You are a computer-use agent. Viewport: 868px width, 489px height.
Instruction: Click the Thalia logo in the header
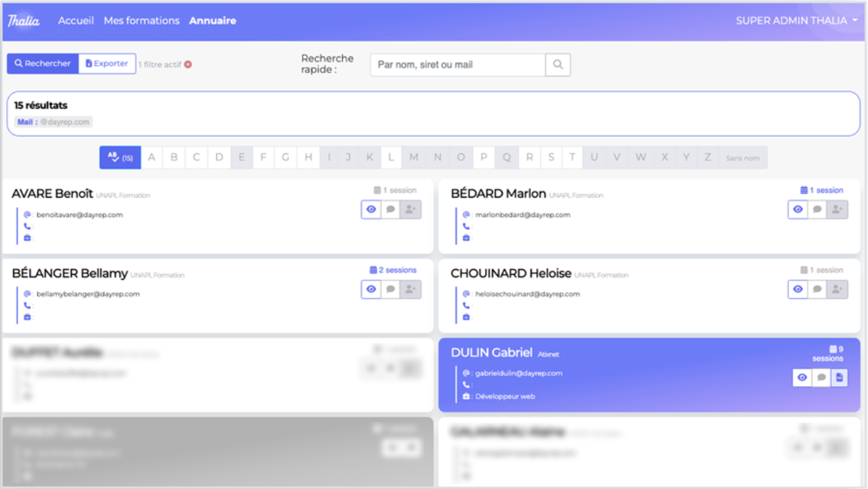[x=23, y=20]
